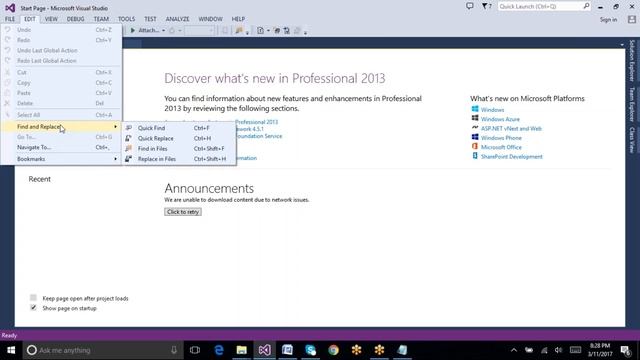Open the New item icon dropdown arrow
This screenshot has width=640, height=360.
click(x=268, y=31)
